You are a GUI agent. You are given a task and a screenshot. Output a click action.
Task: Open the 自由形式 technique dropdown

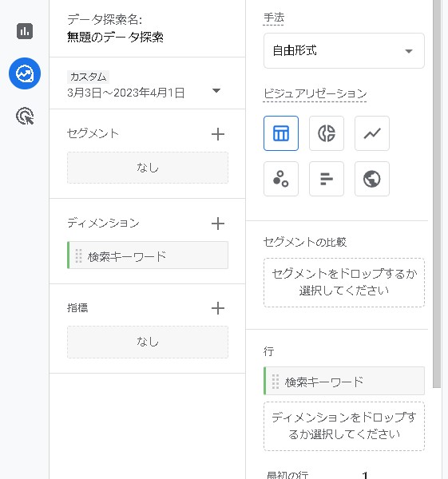344,51
